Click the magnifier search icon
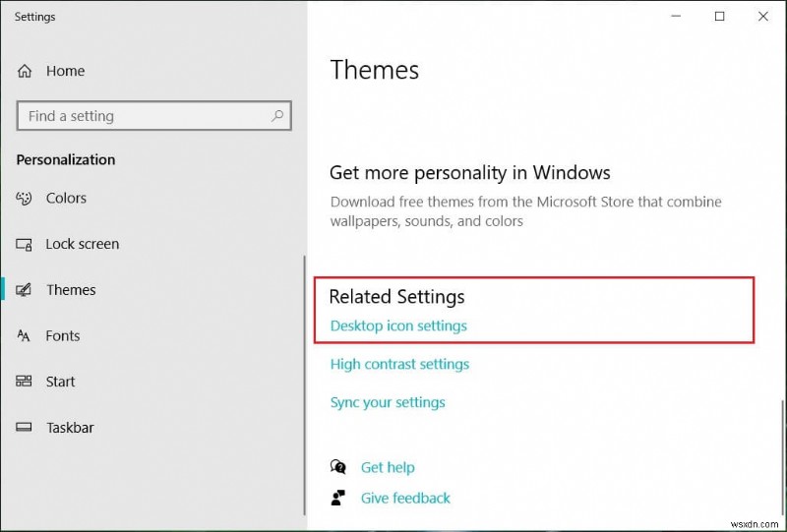The image size is (787, 532). pos(277,116)
